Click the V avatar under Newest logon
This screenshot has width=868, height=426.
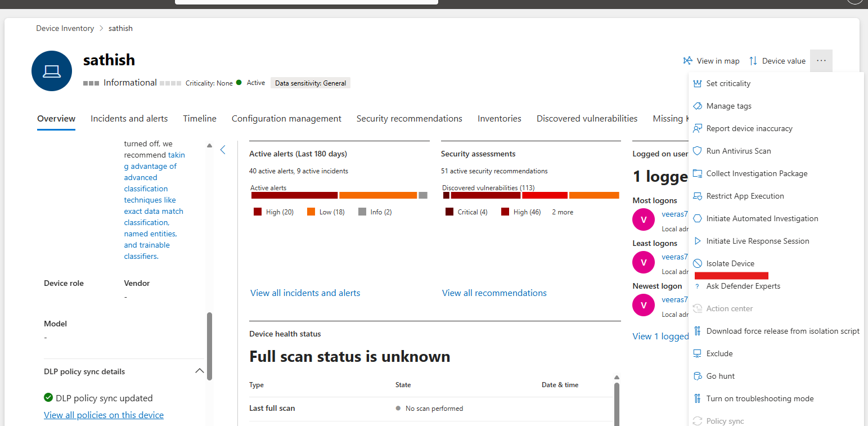[644, 305]
